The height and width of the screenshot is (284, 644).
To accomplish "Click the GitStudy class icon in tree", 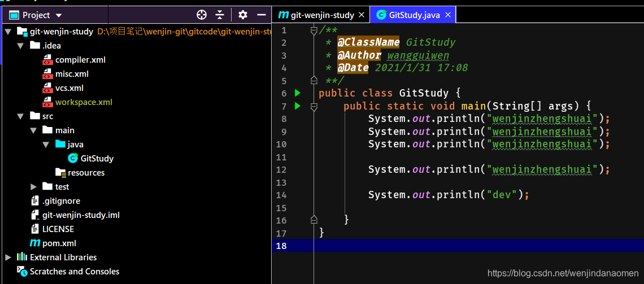I will [73, 158].
